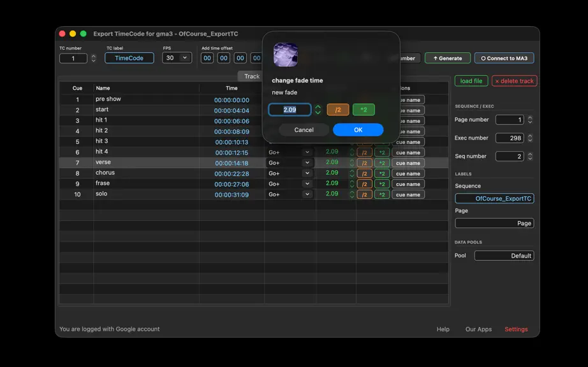
Task: Click the second time offset 00 field
Action: [223, 58]
